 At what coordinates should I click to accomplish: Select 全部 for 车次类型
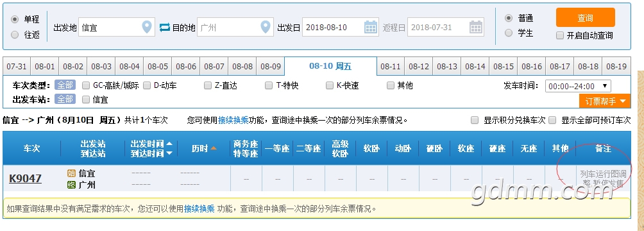tap(65, 85)
